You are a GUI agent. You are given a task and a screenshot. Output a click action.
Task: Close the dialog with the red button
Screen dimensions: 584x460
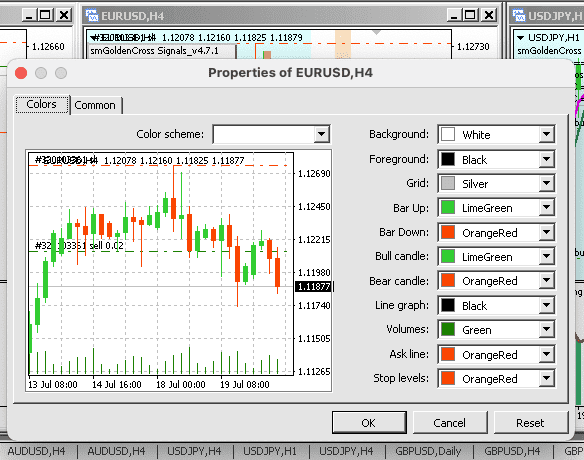point(21,73)
